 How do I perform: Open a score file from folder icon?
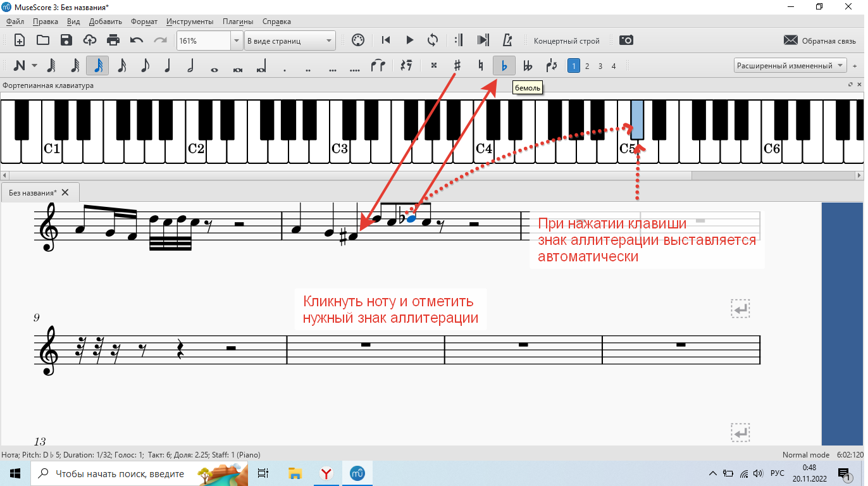[x=43, y=40]
